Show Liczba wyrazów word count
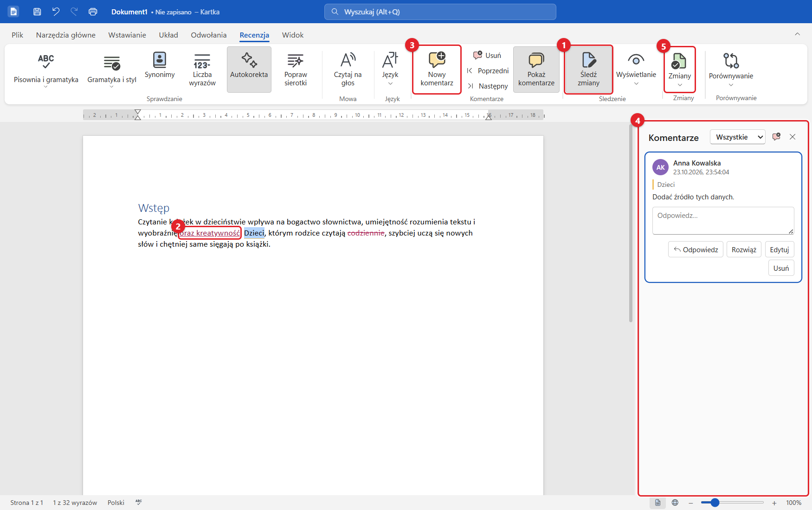The height and width of the screenshot is (510, 812). coord(202,70)
